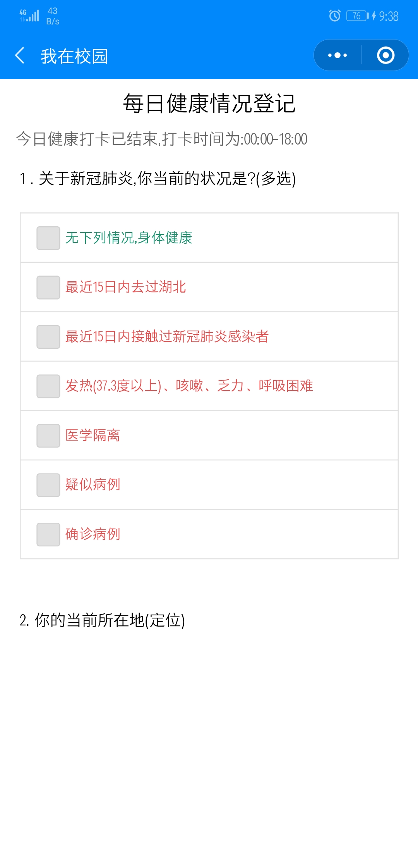Open the three-dot more options menu
Viewport: 418px width, 868px height.
(x=337, y=55)
